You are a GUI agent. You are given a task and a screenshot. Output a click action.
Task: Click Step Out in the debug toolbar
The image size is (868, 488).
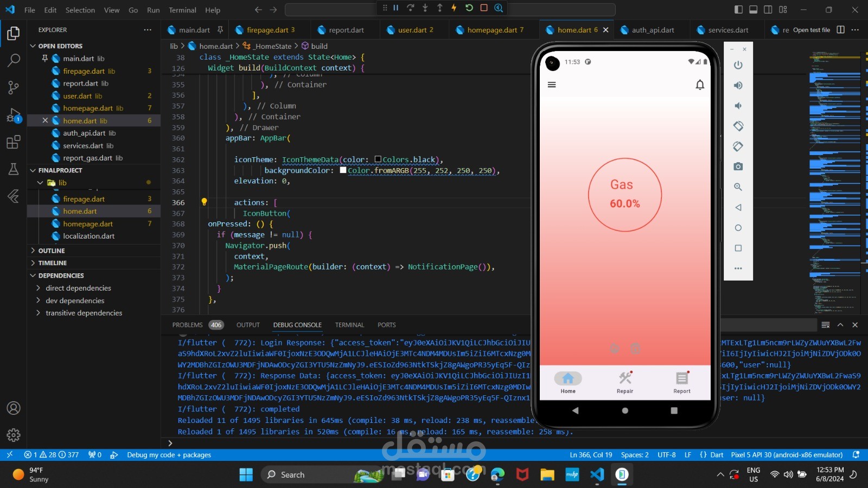point(440,8)
